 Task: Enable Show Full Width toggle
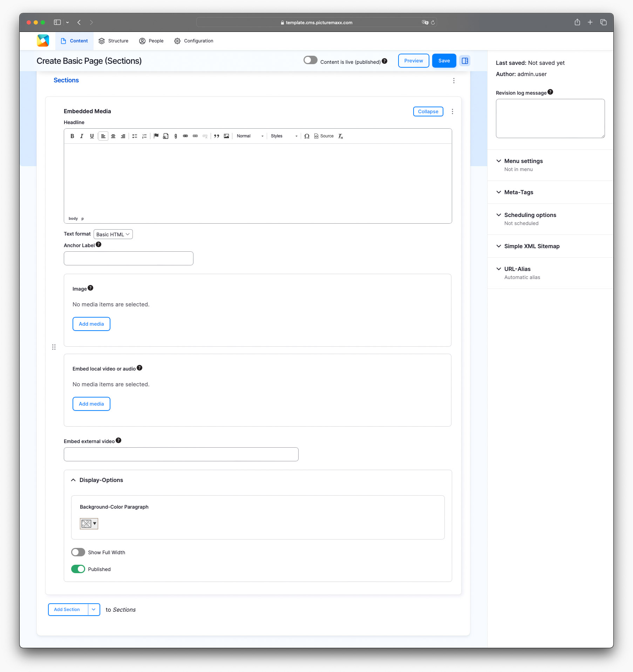pos(78,552)
